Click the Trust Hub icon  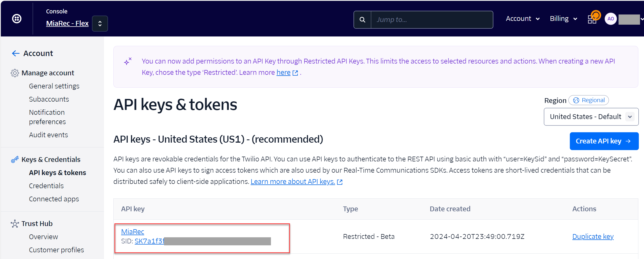tap(15, 224)
